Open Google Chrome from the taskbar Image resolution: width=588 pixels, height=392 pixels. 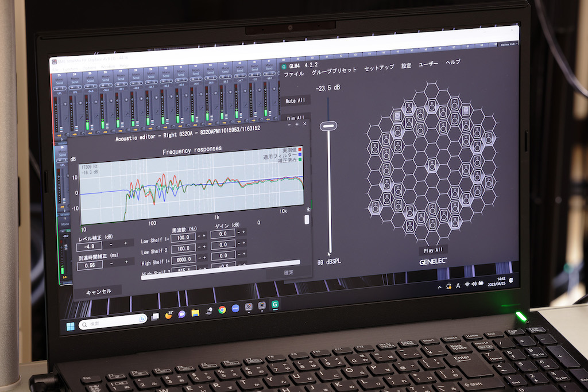pos(222,310)
